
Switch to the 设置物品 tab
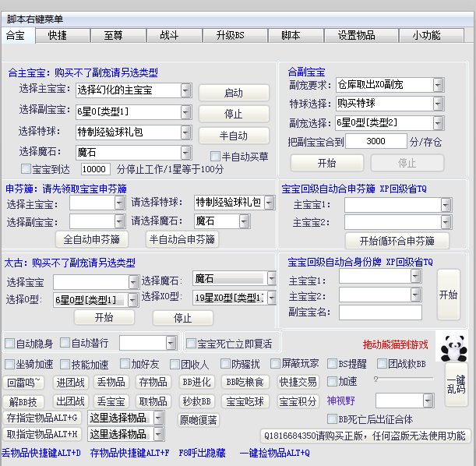[361, 36]
